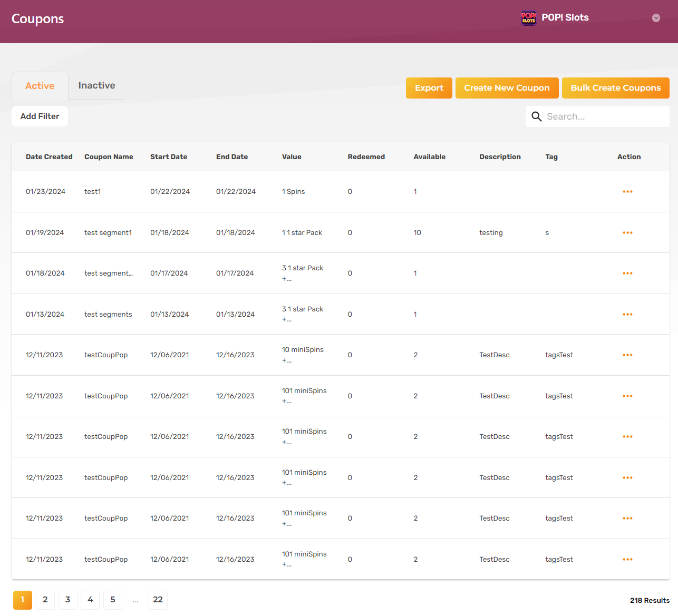The width and height of the screenshot is (678, 616).
Task: Open action menu for test1 coupon
Action: coord(627,192)
